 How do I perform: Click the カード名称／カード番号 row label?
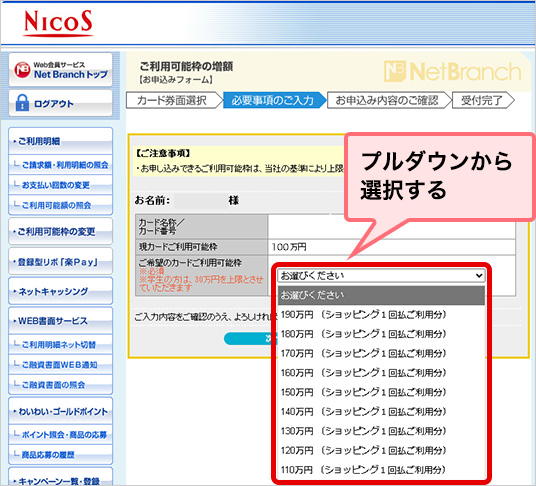coord(161,227)
